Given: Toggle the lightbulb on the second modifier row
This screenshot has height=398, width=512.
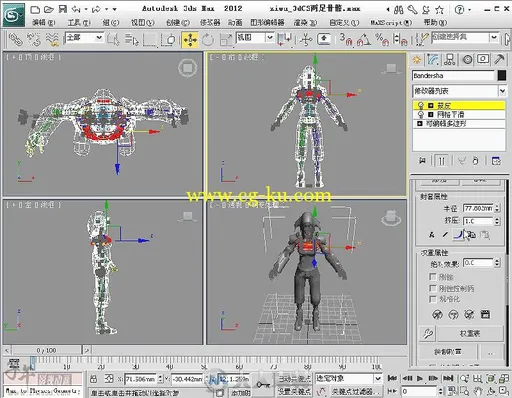Looking at the screenshot, I should (x=421, y=114).
